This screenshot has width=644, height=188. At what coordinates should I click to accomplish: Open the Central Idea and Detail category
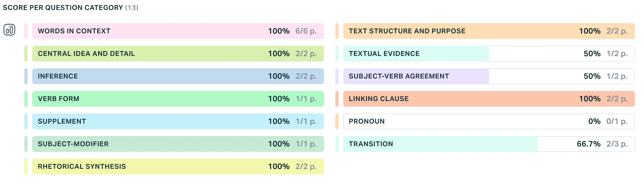(x=178, y=54)
